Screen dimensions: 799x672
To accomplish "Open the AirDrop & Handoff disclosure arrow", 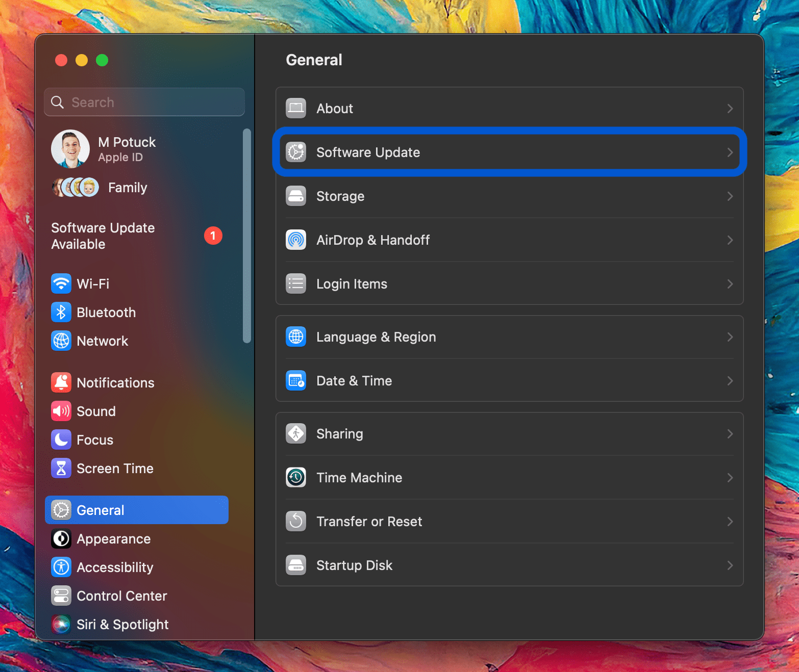I will [x=730, y=240].
